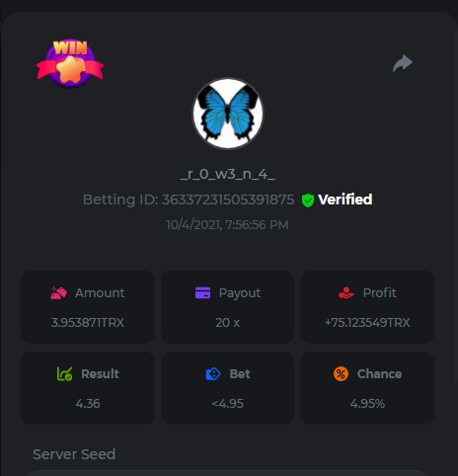Click the green Verified shield icon
458x476 pixels.
coord(308,200)
